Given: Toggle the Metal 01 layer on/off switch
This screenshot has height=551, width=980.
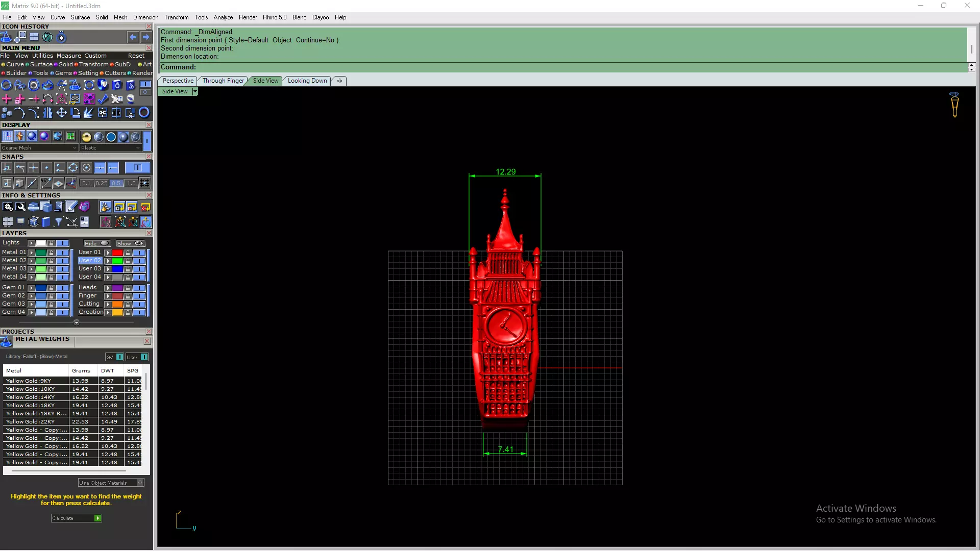Looking at the screenshot, I should tap(63, 253).
